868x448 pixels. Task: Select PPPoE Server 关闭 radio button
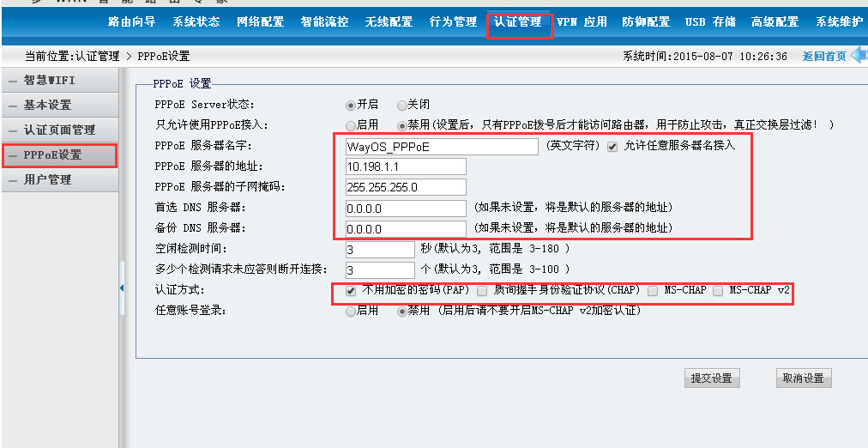402,105
